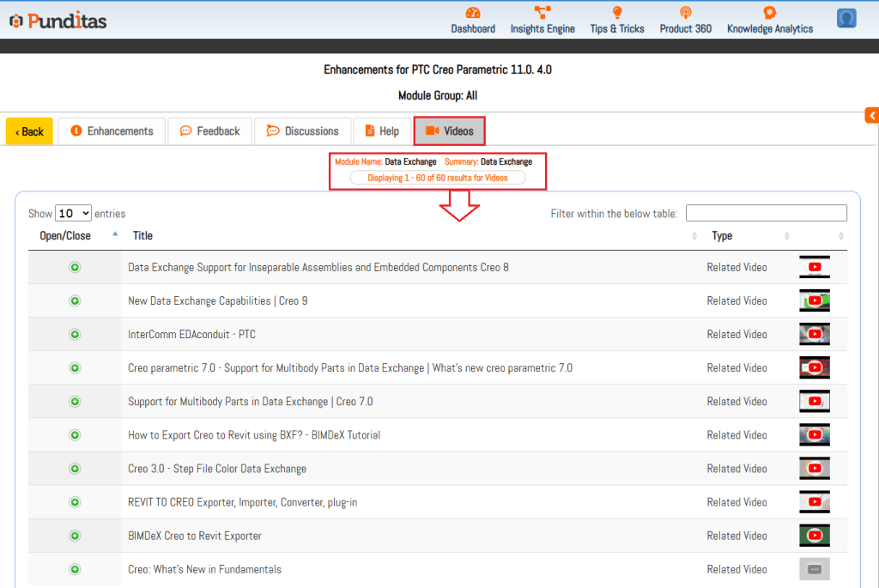879x588 pixels.
Task: Open Tips & Tricks lightbulb icon
Action: (x=616, y=13)
